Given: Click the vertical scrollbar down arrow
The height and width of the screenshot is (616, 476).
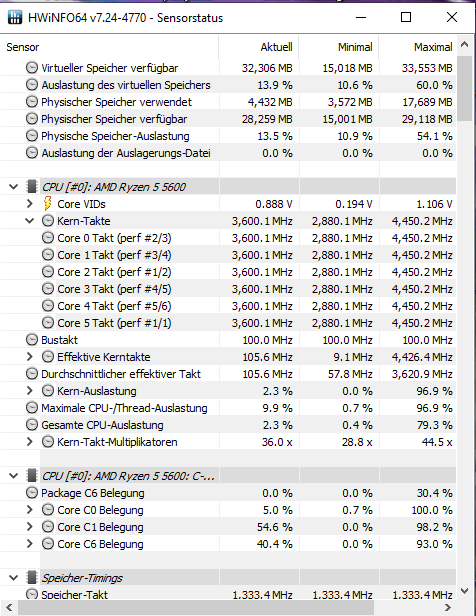Looking at the screenshot, I should [x=465, y=590].
